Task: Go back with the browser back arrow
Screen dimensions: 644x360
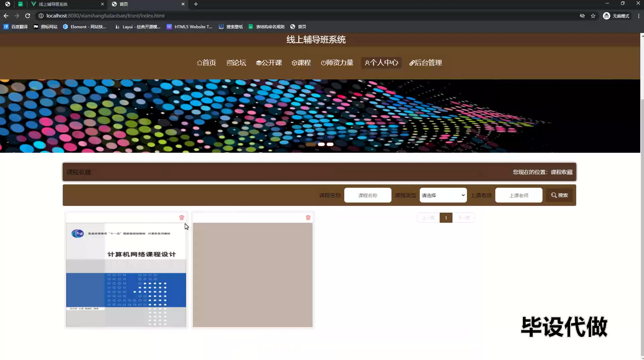Action: 6,16
